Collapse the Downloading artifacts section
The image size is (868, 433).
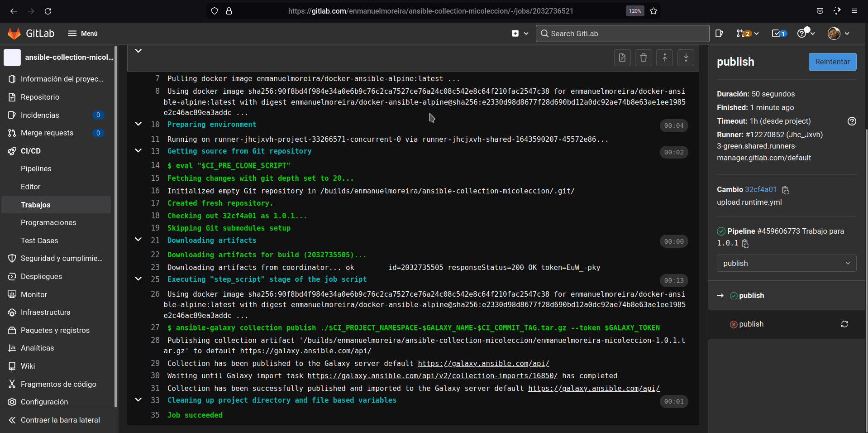pyautogui.click(x=138, y=239)
